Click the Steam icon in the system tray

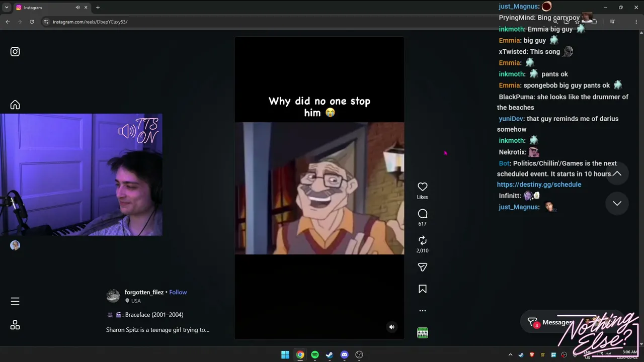click(521, 355)
